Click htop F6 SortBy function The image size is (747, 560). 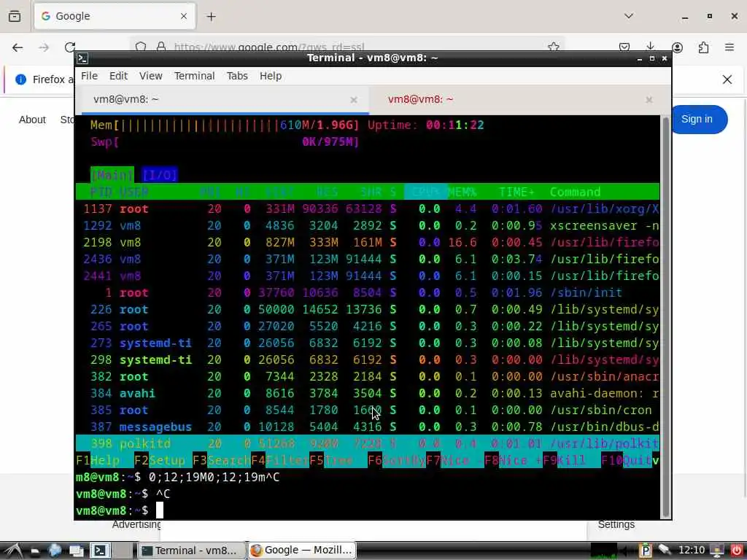397,461
